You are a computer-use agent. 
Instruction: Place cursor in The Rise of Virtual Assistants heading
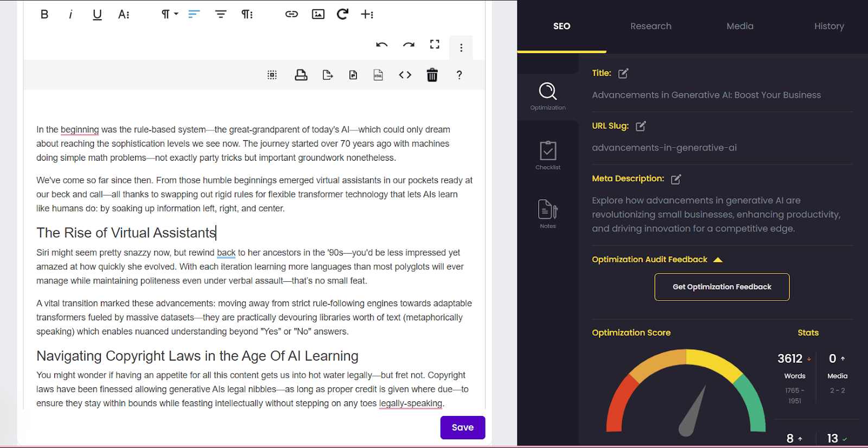click(126, 232)
